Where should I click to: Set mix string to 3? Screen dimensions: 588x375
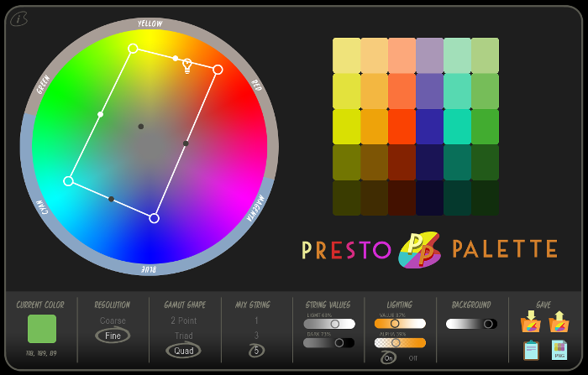[256, 336]
